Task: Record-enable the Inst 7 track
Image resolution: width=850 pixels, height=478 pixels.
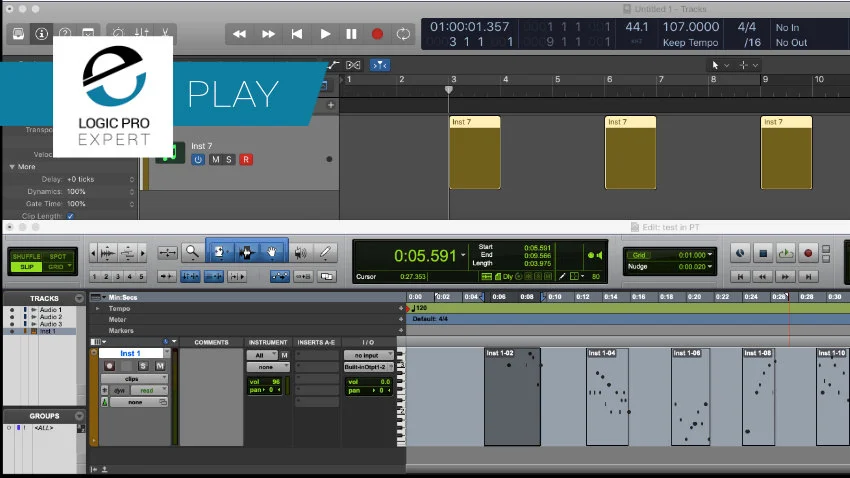Action: point(246,159)
